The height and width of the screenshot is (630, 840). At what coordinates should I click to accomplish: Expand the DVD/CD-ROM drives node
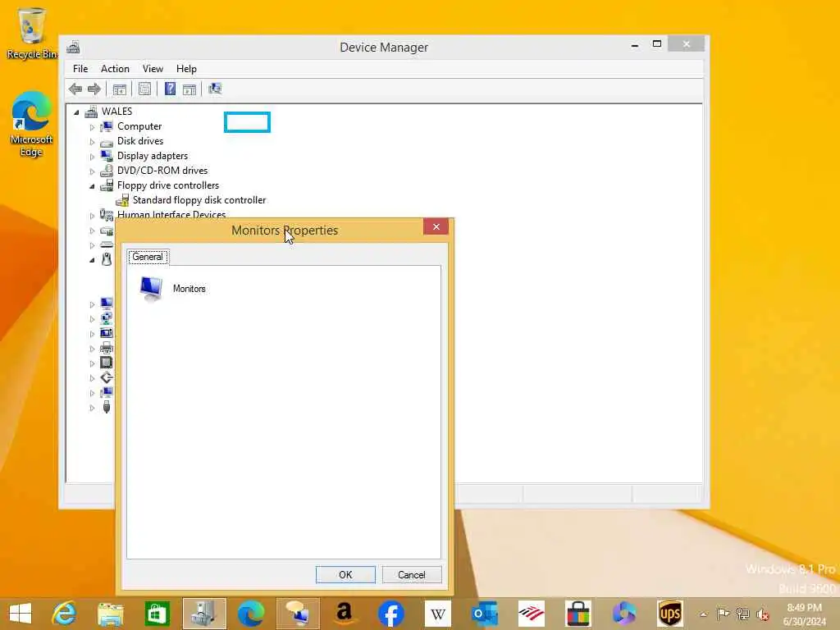[92, 171]
